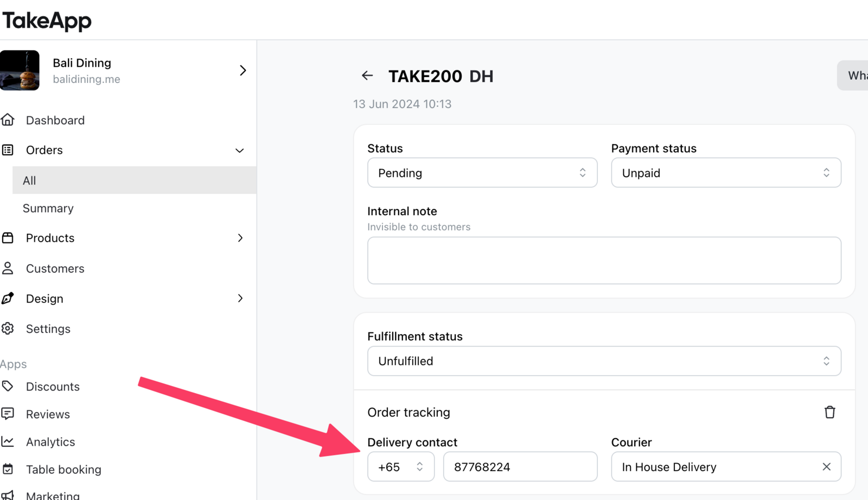This screenshot has height=500, width=868.
Task: Click the Settings gear icon
Action: coord(8,328)
